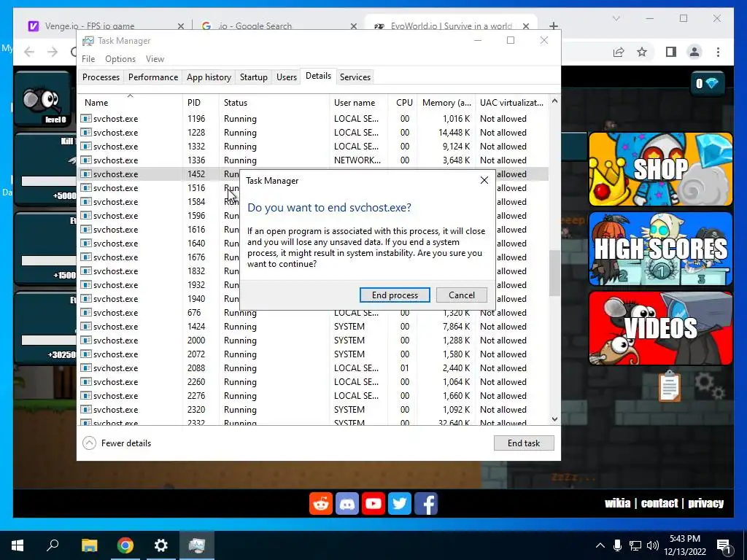Image resolution: width=747 pixels, height=560 pixels.
Task: Cancel the end process dialog
Action: pos(461,295)
